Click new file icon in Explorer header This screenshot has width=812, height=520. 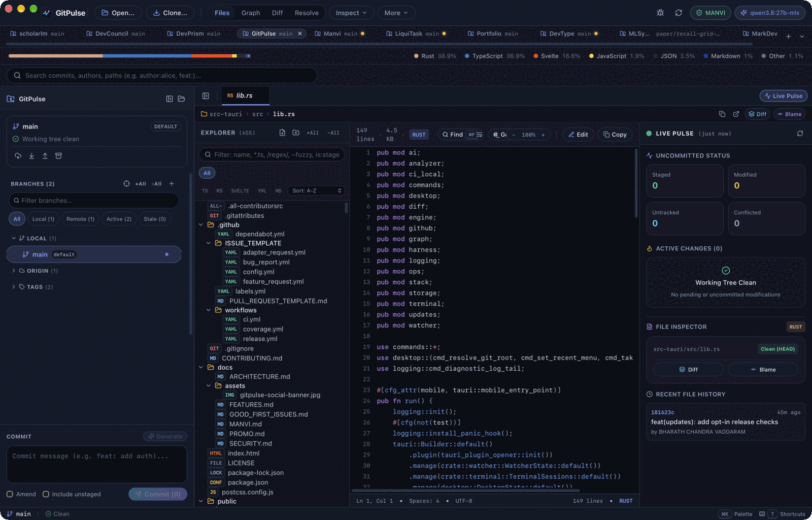click(282, 133)
